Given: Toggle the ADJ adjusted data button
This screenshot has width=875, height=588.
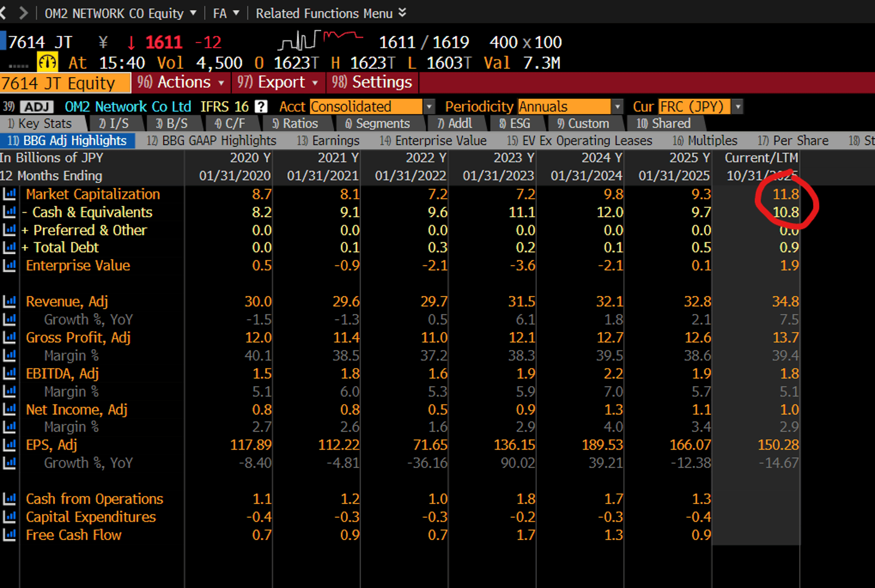Looking at the screenshot, I should tap(36, 107).
